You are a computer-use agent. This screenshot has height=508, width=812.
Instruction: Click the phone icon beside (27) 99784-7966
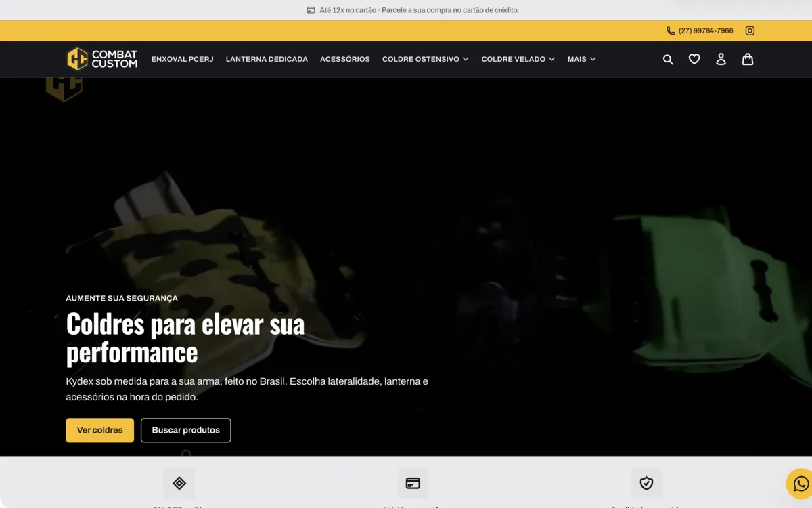point(671,30)
